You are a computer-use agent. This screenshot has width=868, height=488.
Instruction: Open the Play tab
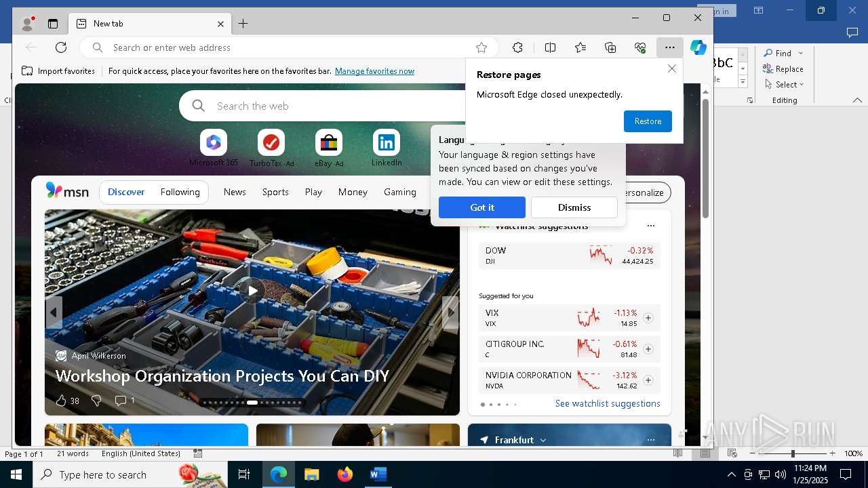313,192
